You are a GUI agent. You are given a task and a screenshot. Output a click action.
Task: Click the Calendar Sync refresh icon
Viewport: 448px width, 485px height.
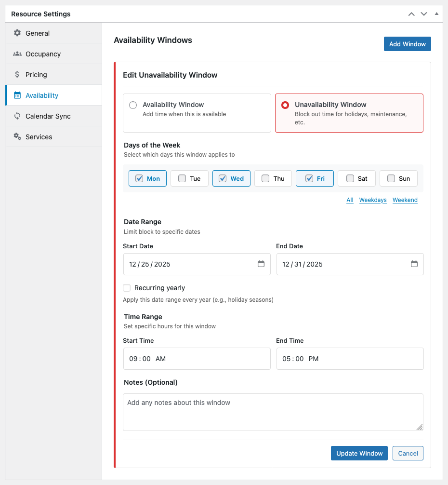[x=17, y=116]
